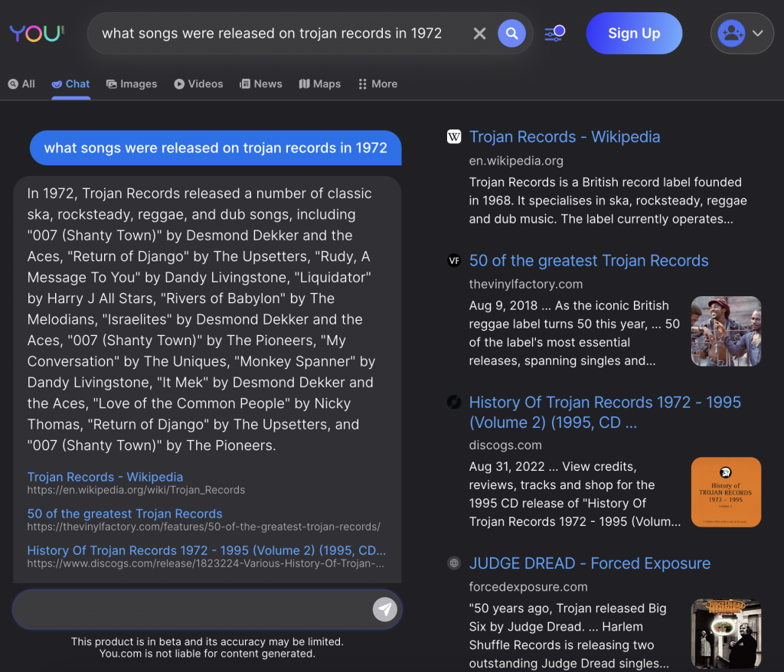784x672 pixels.
Task: Switch to the All tab
Action: [x=21, y=84]
